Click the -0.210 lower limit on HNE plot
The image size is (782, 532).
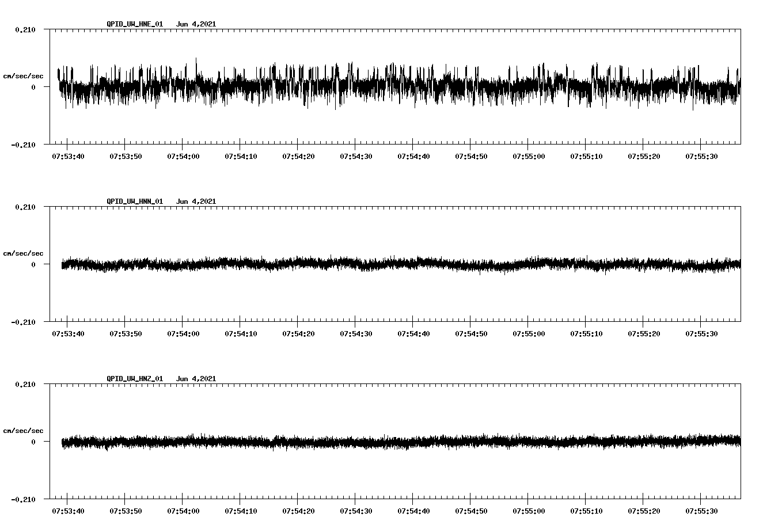(23, 145)
